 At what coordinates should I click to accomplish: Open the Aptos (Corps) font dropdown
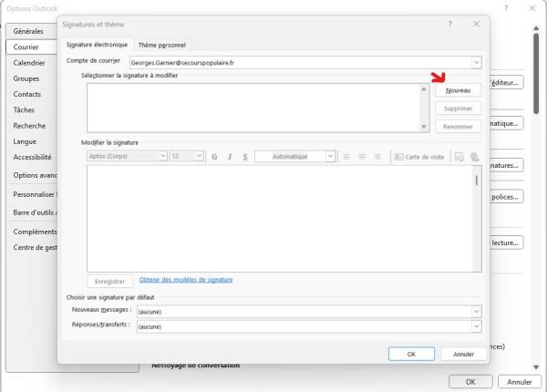(163, 156)
